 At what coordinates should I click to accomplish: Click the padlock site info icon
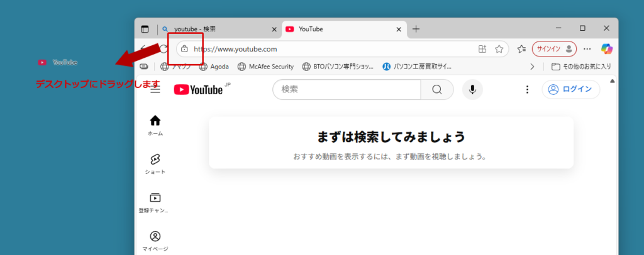click(x=184, y=49)
